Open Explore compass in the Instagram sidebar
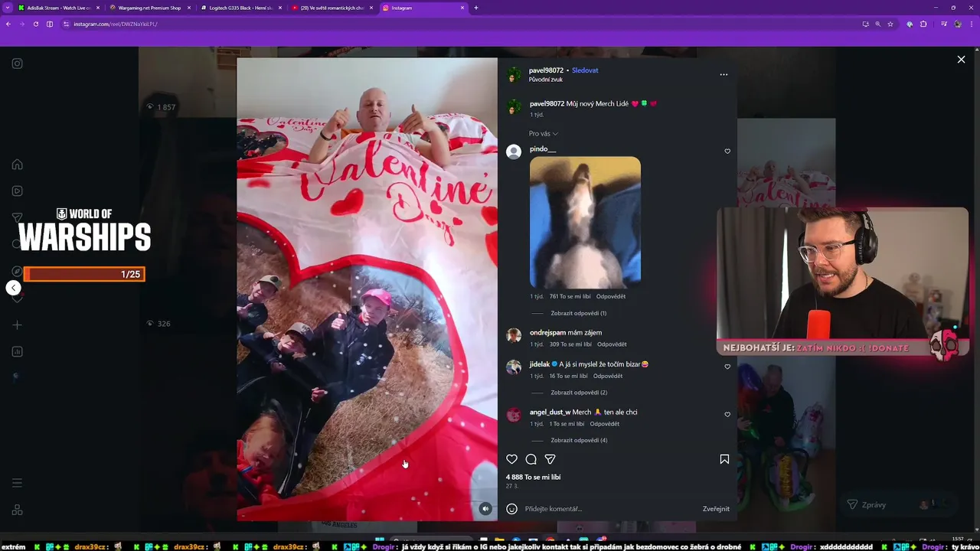Screen dimensions: 980x551 tap(17, 272)
